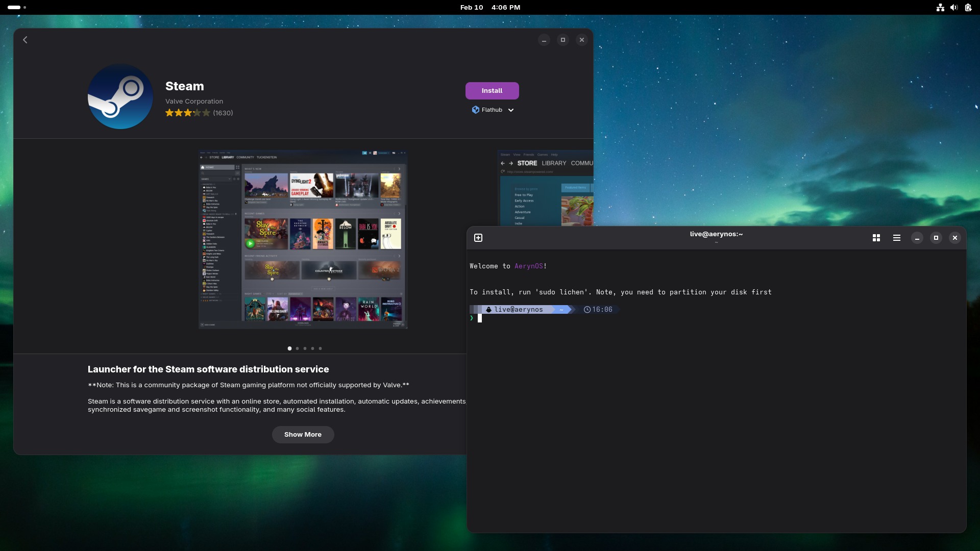Open the terminal tab overview grid
This screenshot has height=551, width=980.
[x=876, y=238]
